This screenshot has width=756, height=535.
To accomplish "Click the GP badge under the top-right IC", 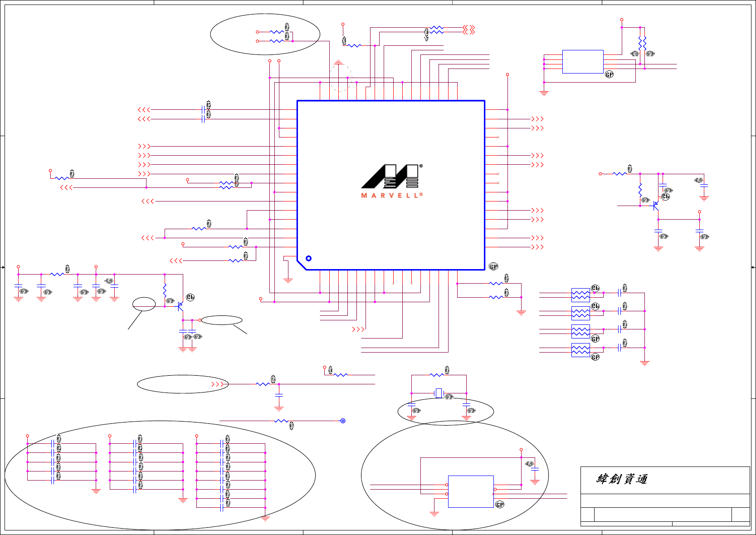I will pos(609,74).
